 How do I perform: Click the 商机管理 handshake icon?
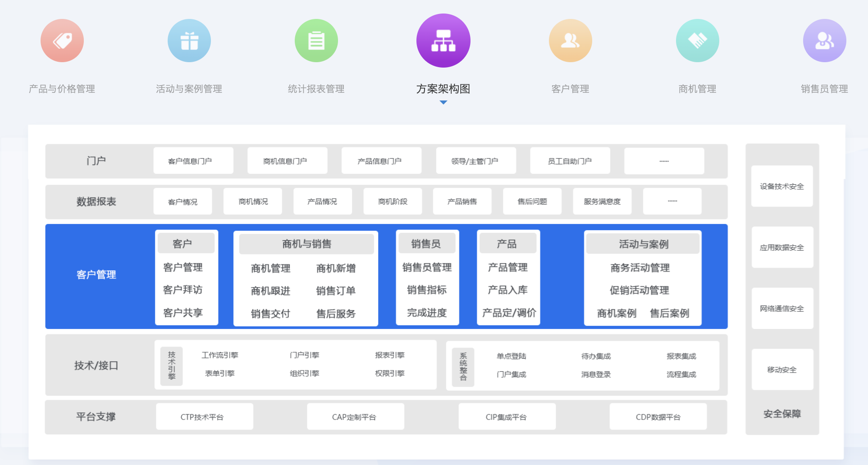click(698, 40)
